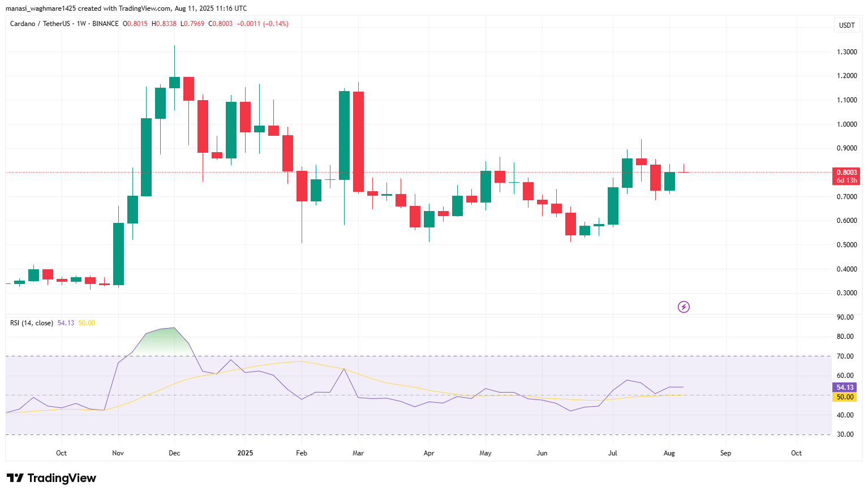Click the 6d 13h candle countdown label
This screenshot has height=495, width=868.
[x=845, y=180]
